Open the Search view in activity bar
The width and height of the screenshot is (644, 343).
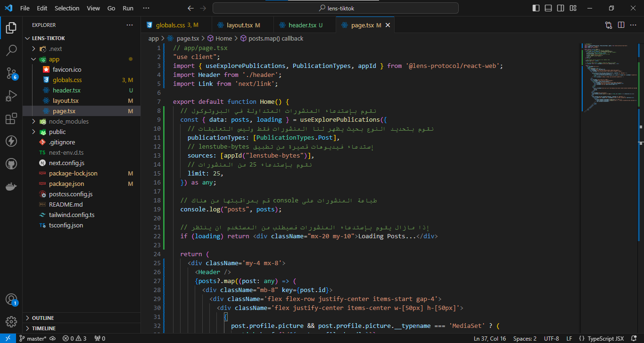(11, 50)
